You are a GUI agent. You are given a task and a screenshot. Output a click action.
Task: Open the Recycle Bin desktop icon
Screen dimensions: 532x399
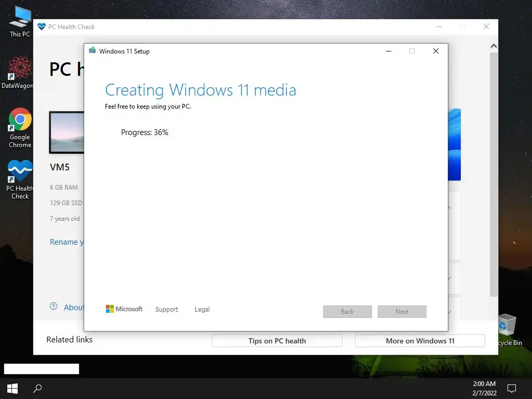click(510, 330)
